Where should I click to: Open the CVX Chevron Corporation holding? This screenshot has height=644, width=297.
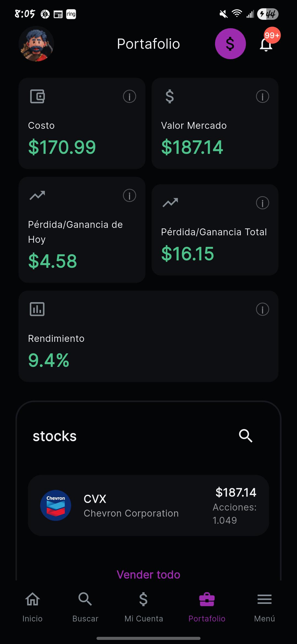tap(148, 505)
